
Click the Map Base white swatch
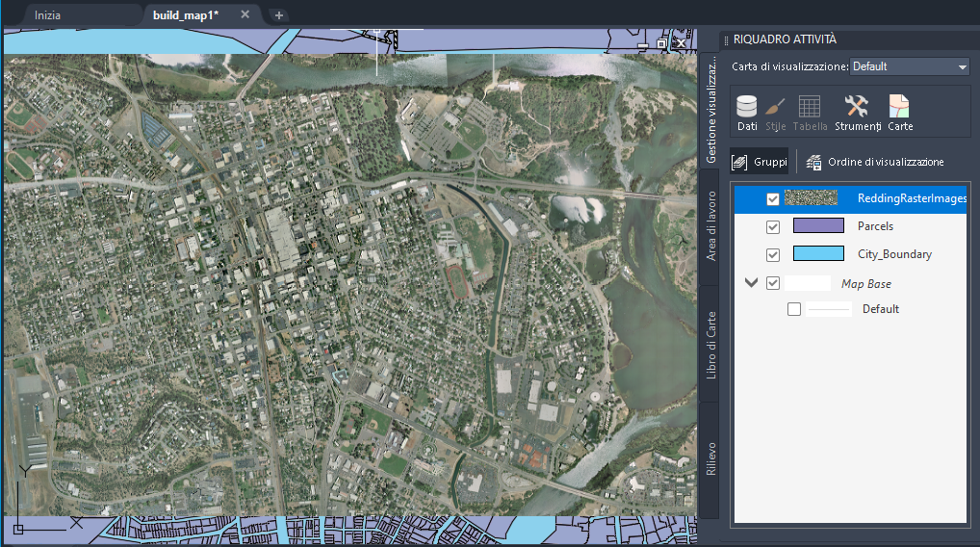pos(808,283)
